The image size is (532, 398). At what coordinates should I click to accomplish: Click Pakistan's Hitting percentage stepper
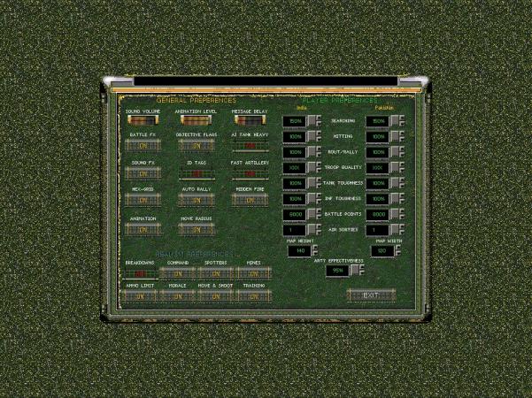398,137
